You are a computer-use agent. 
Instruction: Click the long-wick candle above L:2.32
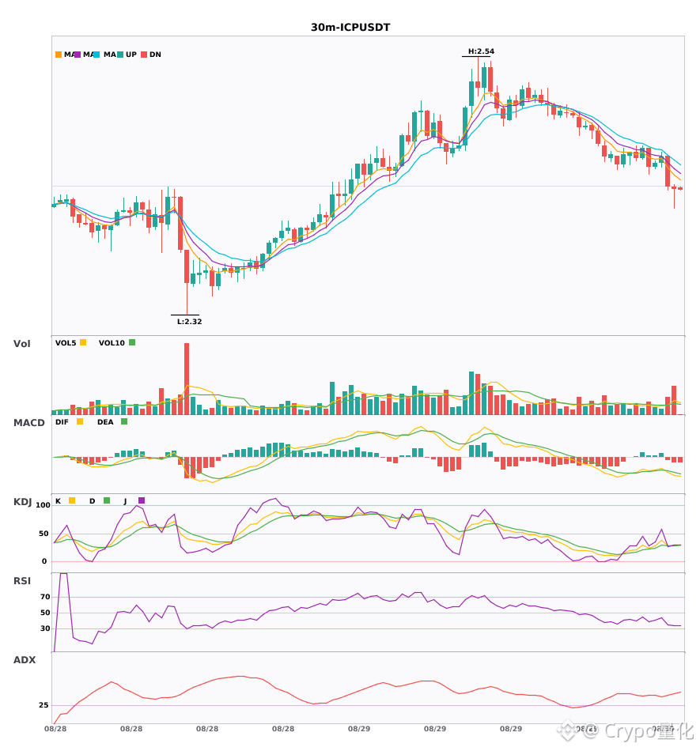(x=187, y=282)
